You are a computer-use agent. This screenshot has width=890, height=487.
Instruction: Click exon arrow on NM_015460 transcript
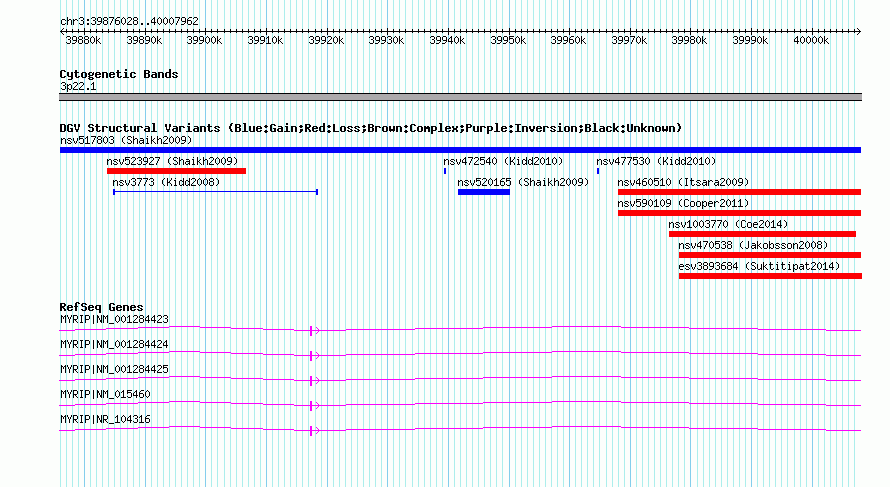click(314, 405)
